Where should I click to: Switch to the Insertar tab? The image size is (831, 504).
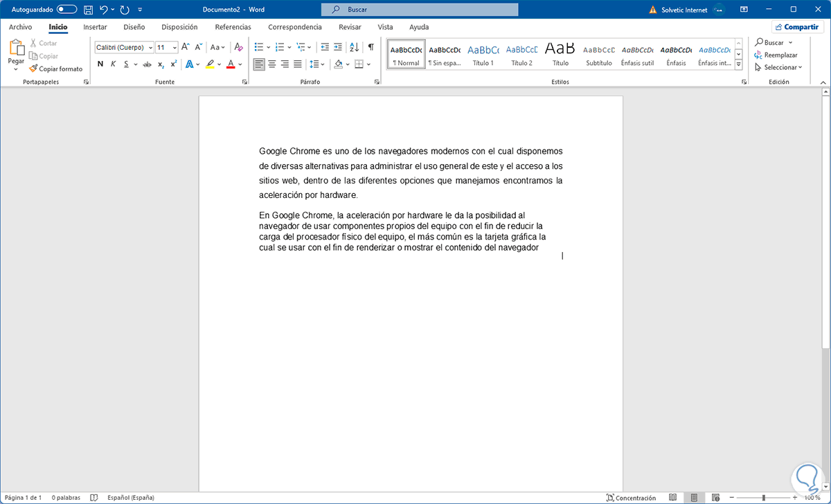pos(95,27)
